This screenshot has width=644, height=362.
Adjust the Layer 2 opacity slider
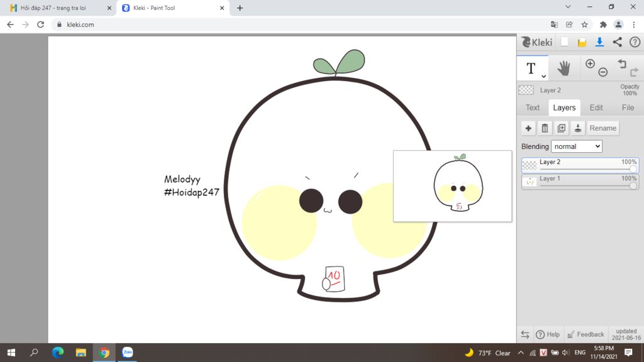(587, 168)
